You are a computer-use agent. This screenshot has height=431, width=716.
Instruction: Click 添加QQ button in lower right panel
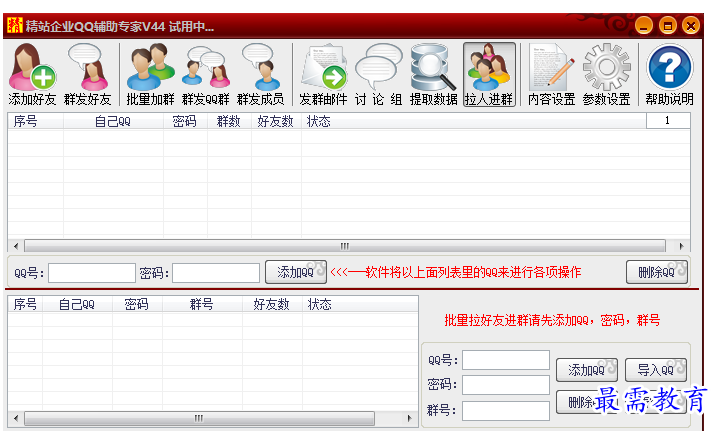(x=587, y=370)
